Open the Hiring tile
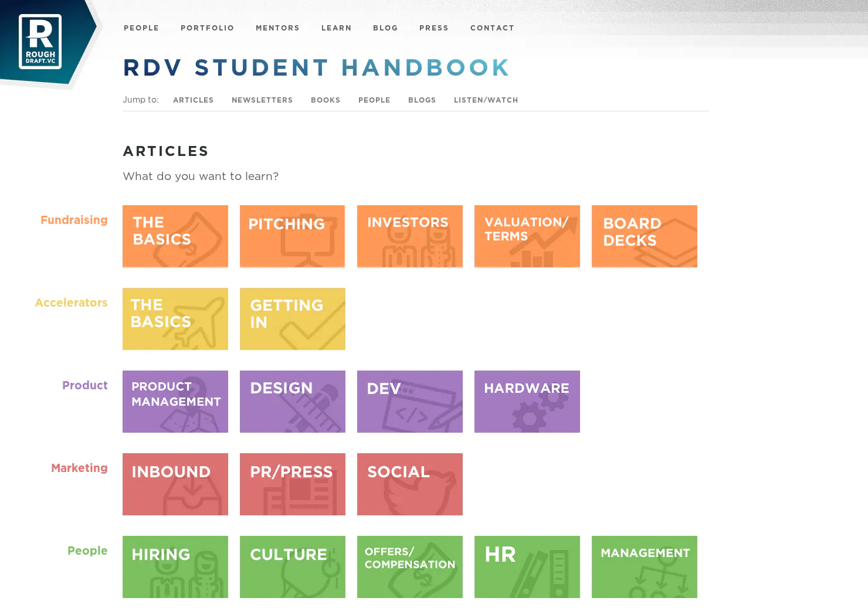The image size is (868, 608). [x=175, y=567]
